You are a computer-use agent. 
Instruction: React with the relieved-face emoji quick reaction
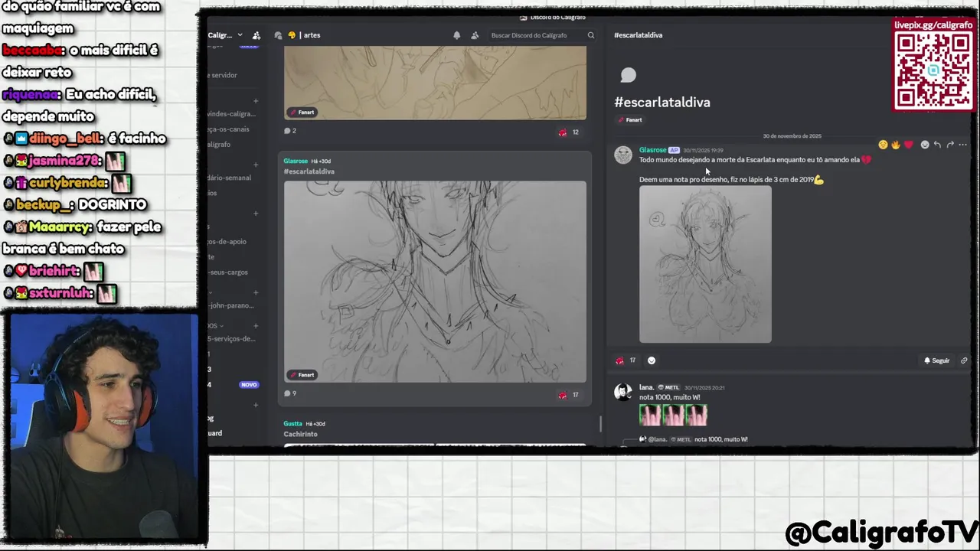[x=883, y=145]
